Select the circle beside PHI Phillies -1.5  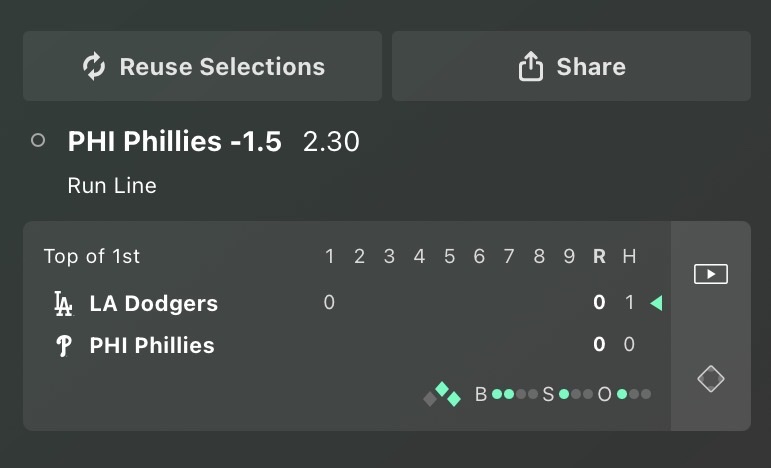coord(38,141)
